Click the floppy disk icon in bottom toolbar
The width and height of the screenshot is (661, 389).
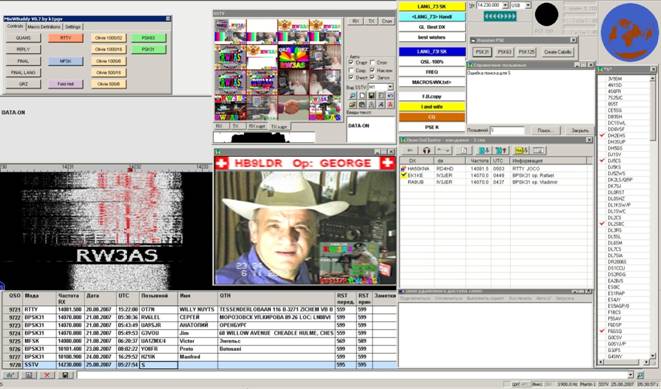[65, 375]
